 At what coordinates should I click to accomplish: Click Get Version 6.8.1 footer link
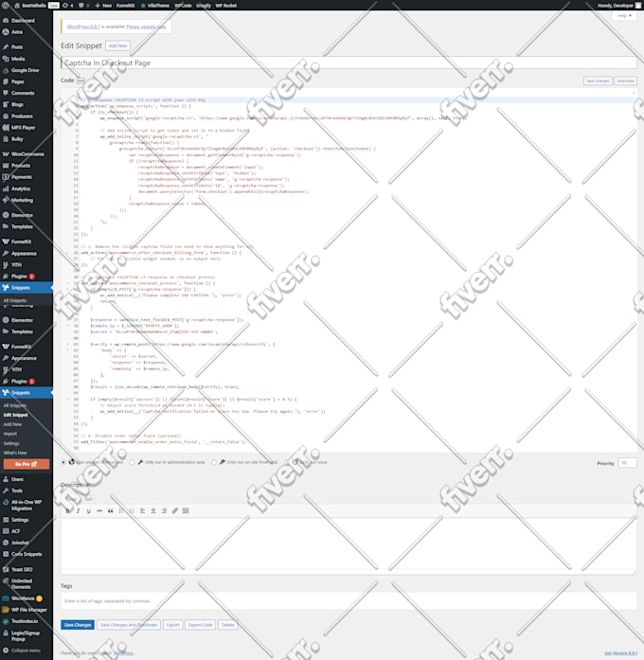621,653
